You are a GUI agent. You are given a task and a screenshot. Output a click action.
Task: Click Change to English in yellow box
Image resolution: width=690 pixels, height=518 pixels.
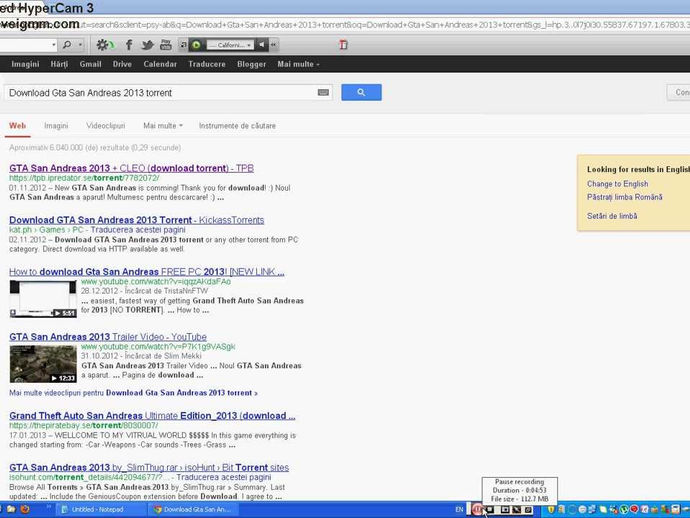(617, 184)
